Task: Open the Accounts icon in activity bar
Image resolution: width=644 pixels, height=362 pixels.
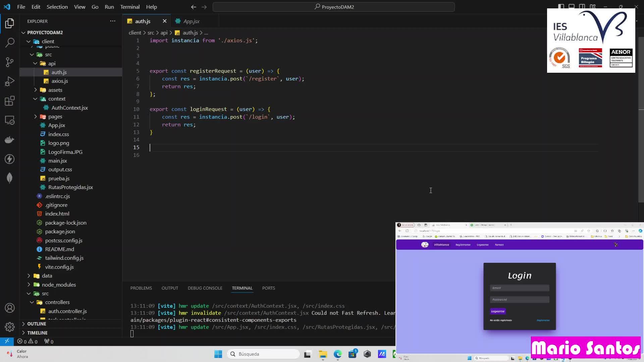Action: click(10, 308)
